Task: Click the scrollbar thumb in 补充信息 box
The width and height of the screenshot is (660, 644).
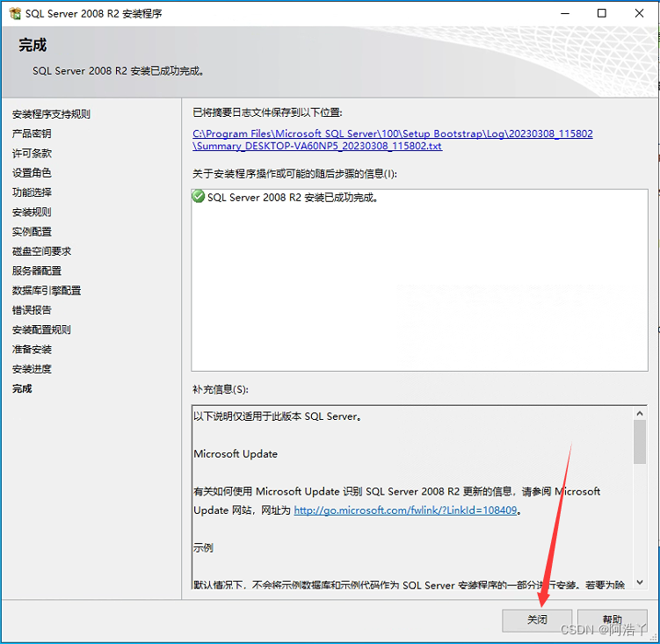Action: tap(640, 442)
